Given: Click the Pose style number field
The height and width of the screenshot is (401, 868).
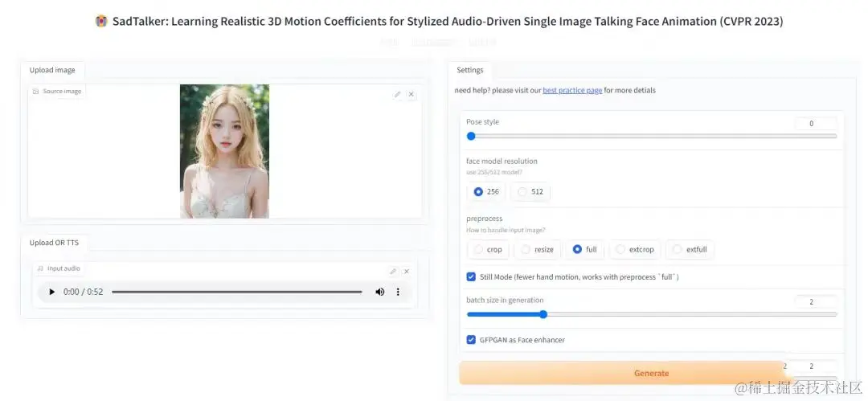Looking at the screenshot, I should click(x=816, y=124).
